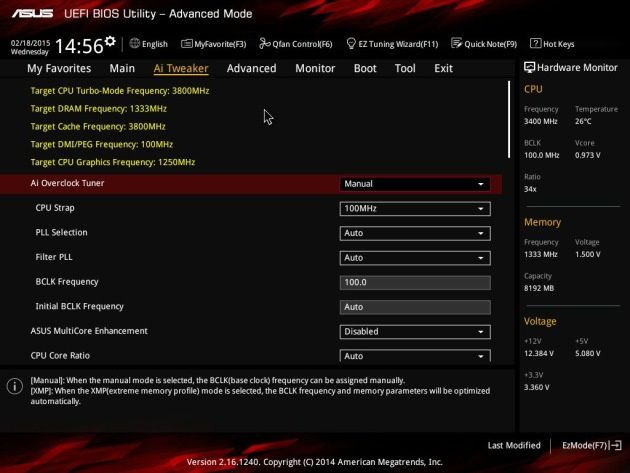The image size is (630, 473).
Task: Select the PLL Selection label
Action: (61, 233)
